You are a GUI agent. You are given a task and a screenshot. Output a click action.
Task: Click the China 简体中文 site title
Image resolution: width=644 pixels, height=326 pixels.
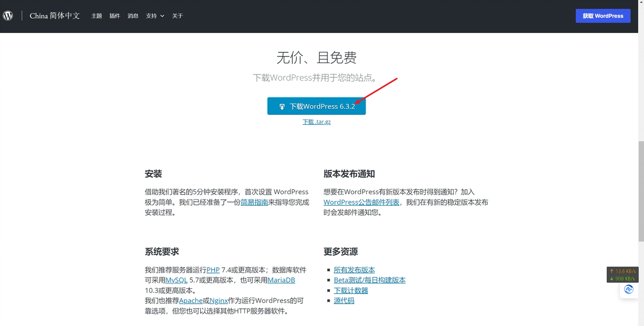pyautogui.click(x=55, y=16)
